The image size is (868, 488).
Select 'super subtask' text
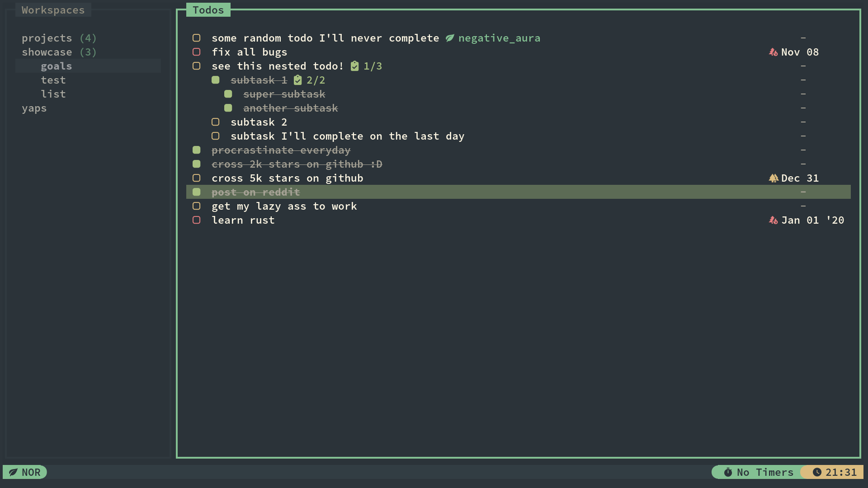click(284, 94)
